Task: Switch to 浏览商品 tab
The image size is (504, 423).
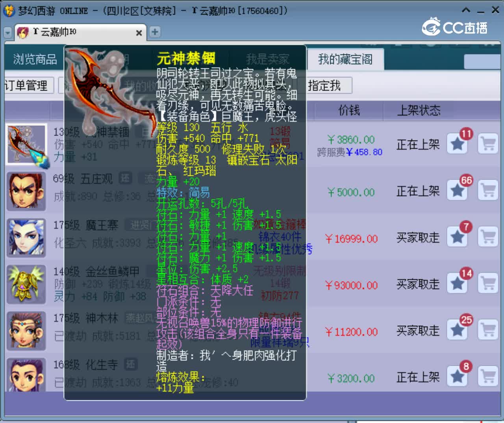Action: click(x=35, y=59)
